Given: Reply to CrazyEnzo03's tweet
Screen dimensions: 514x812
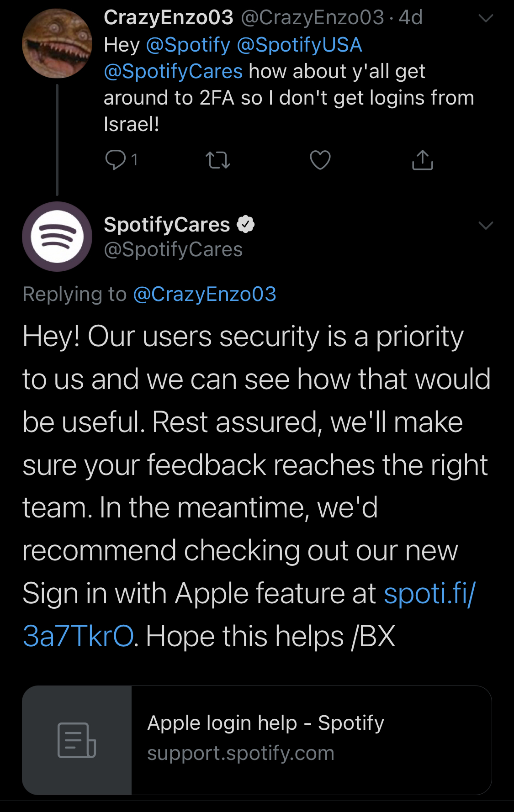Looking at the screenshot, I should (x=116, y=160).
